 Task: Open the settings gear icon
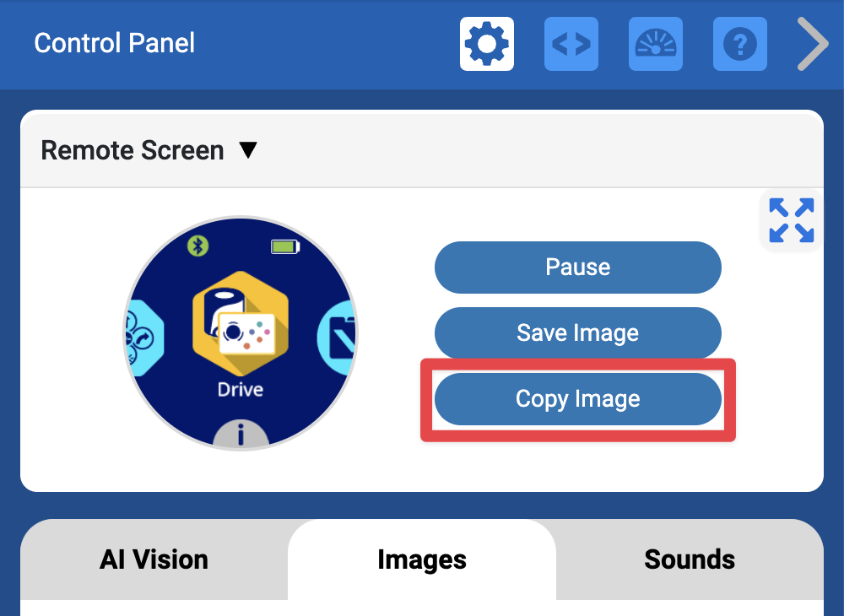click(x=487, y=44)
